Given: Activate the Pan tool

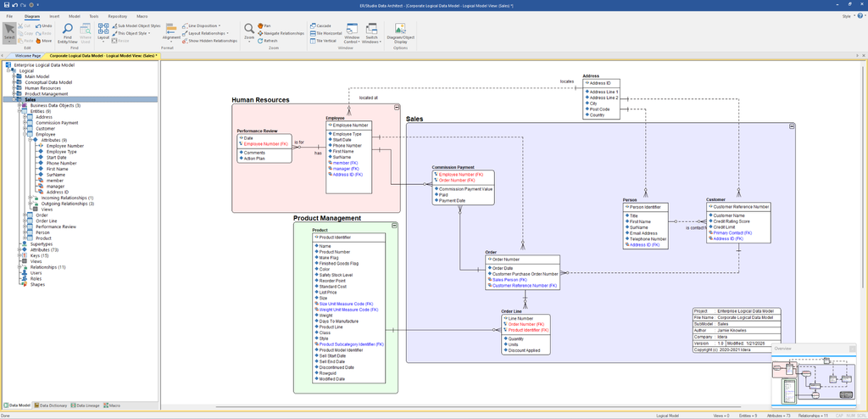Looking at the screenshot, I should pyautogui.click(x=264, y=25).
